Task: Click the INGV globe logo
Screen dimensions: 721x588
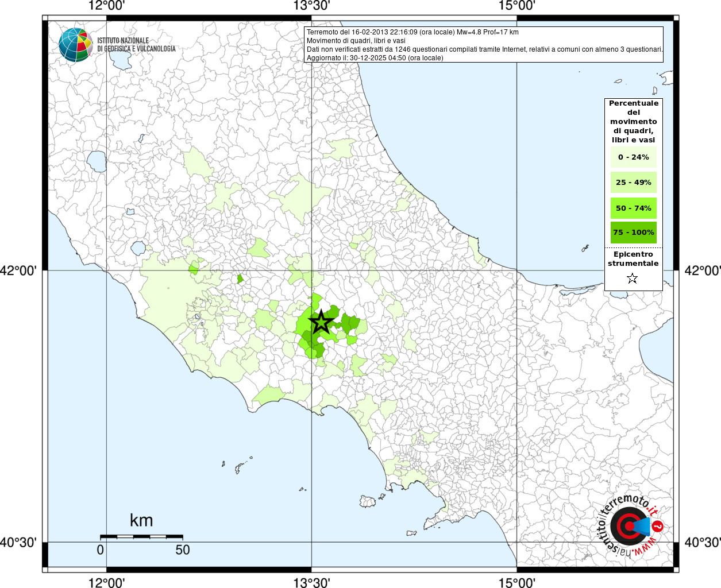Action: [76, 45]
